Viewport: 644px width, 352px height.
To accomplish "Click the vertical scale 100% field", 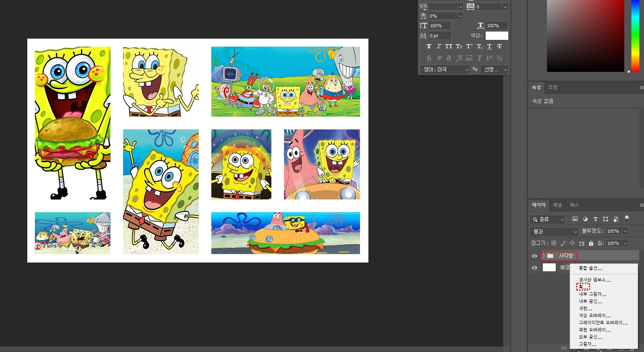I will (x=439, y=26).
